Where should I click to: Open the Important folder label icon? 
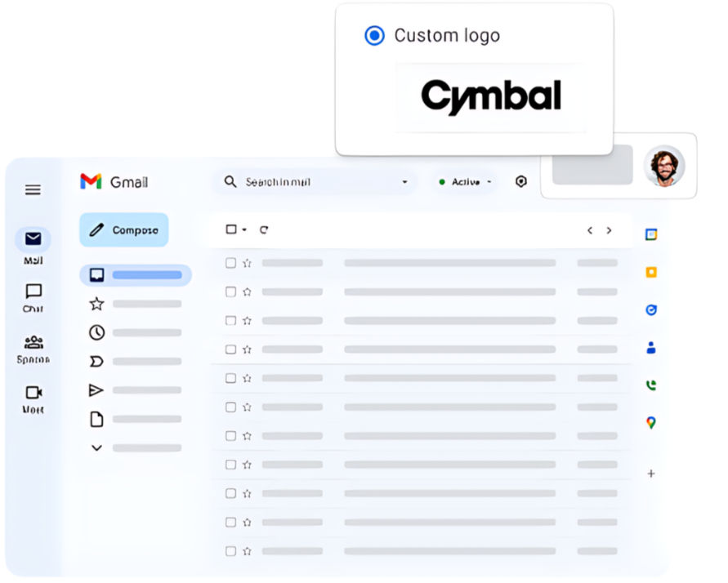96,361
